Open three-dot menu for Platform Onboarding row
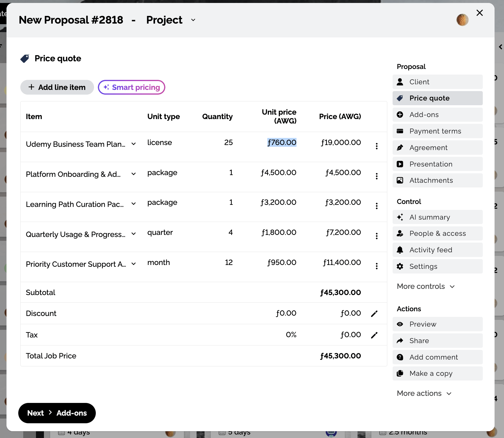 coord(376,176)
